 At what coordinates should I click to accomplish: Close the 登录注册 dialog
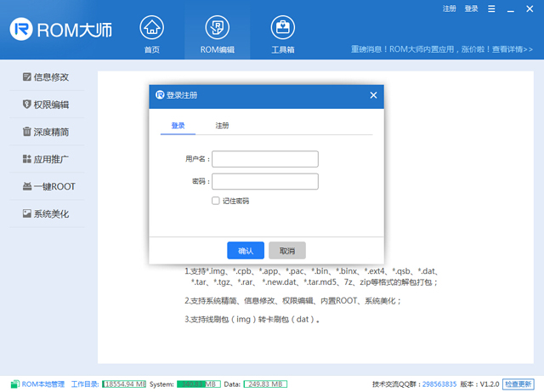[x=373, y=95]
